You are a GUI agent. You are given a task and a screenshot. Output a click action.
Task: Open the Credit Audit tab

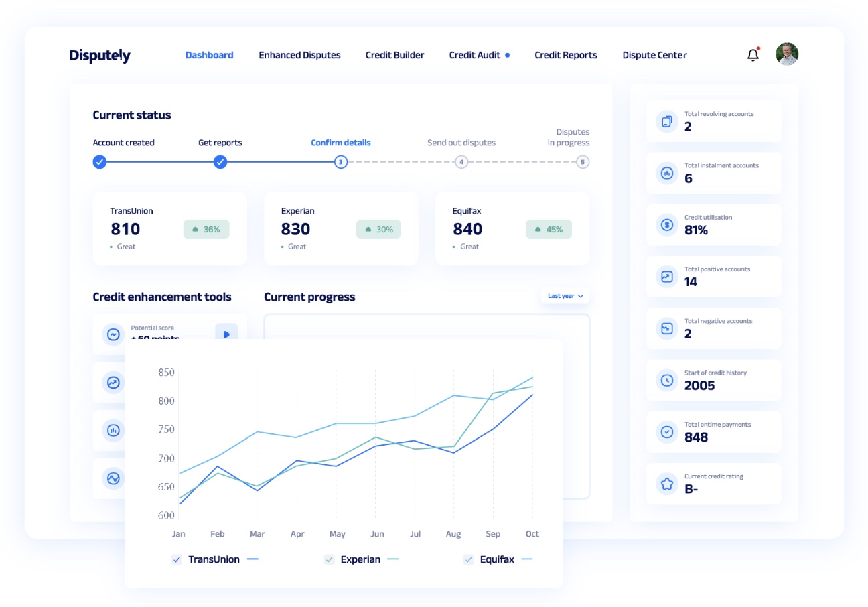(x=475, y=55)
